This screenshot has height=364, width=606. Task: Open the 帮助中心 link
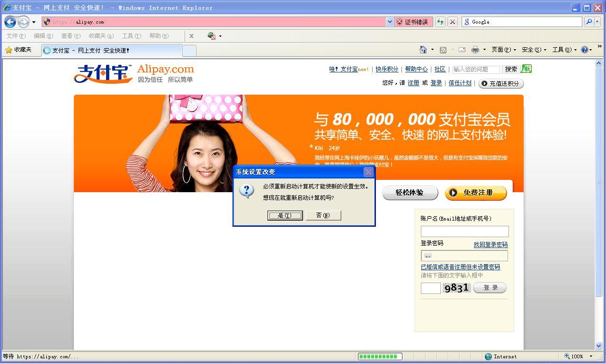click(x=416, y=69)
